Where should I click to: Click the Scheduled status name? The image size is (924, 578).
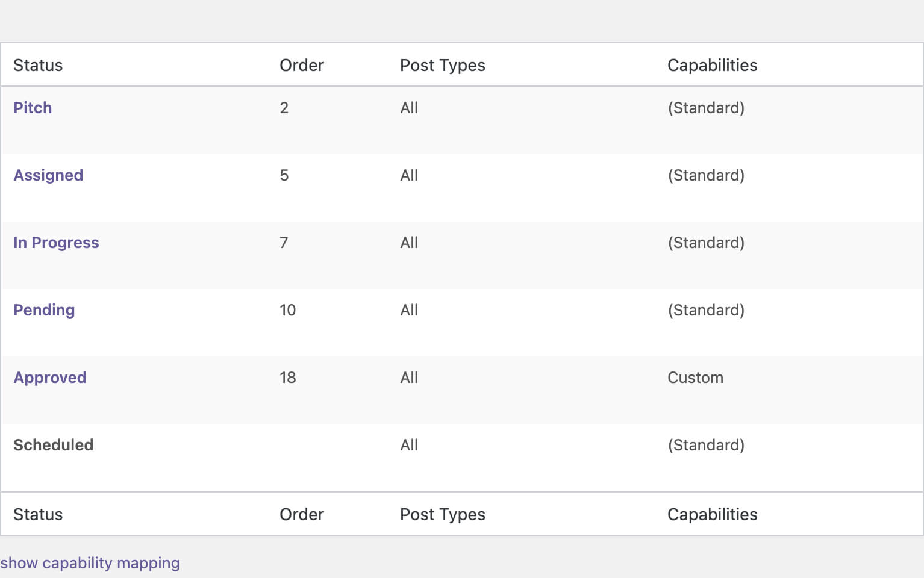(x=53, y=445)
